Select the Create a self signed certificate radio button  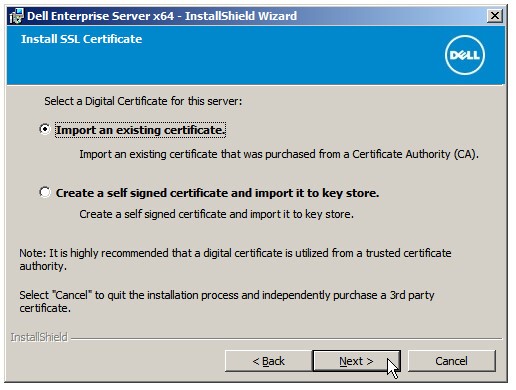(45, 192)
